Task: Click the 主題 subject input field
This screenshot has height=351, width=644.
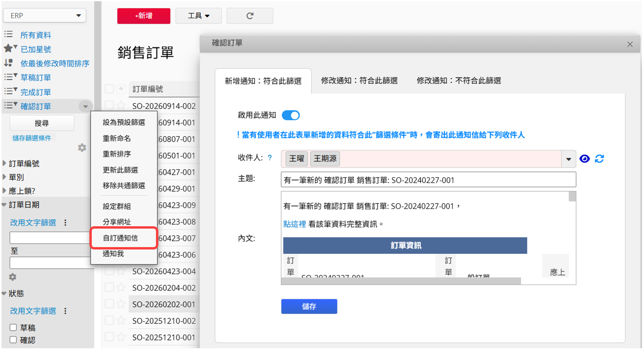Action: tap(429, 180)
